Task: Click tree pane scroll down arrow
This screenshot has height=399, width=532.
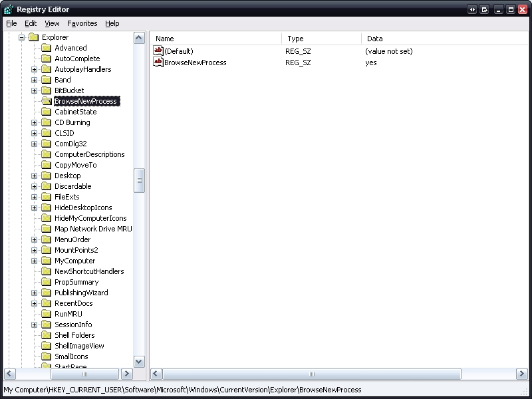Action: tap(139, 362)
